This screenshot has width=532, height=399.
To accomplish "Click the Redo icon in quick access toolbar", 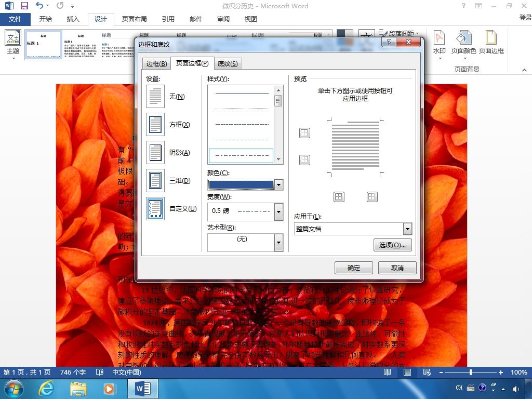I will (x=60, y=5).
